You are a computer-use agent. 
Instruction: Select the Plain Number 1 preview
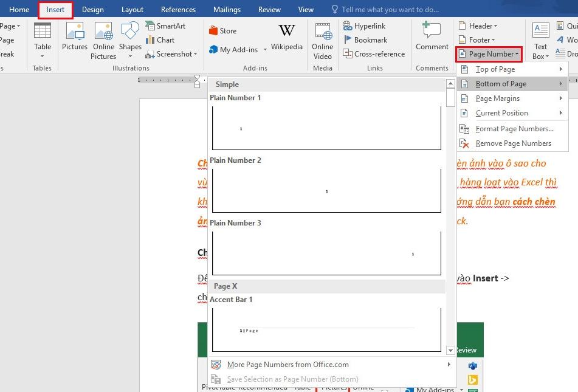tap(326, 128)
